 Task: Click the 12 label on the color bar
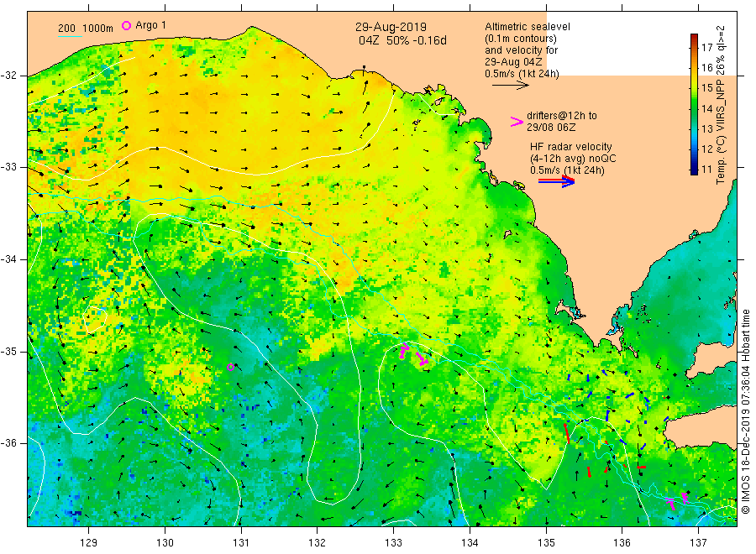[706, 149]
